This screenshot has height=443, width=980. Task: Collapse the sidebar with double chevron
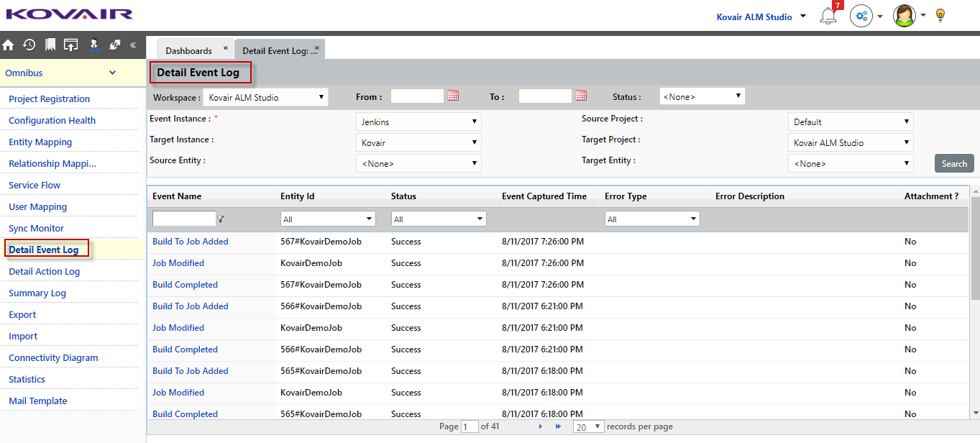(133, 45)
